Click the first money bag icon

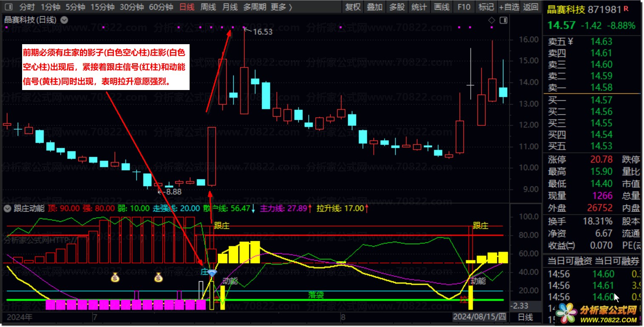(x=116, y=277)
